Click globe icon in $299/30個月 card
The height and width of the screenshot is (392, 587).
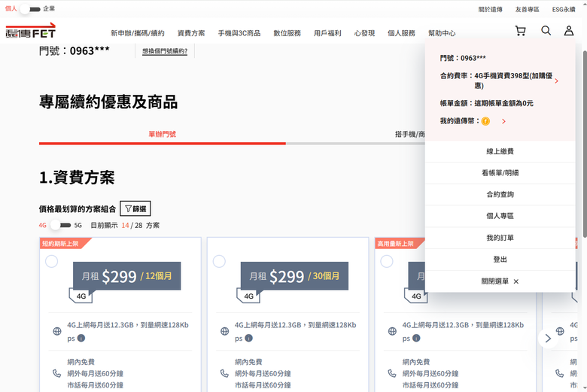click(x=224, y=331)
